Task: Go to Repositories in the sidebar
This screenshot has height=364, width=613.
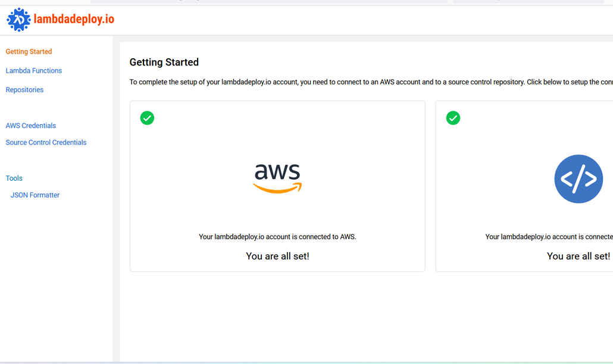Action: coord(24,90)
